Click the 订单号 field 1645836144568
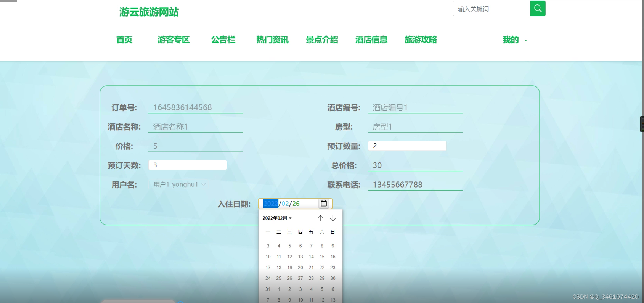644x303 pixels. [196, 107]
